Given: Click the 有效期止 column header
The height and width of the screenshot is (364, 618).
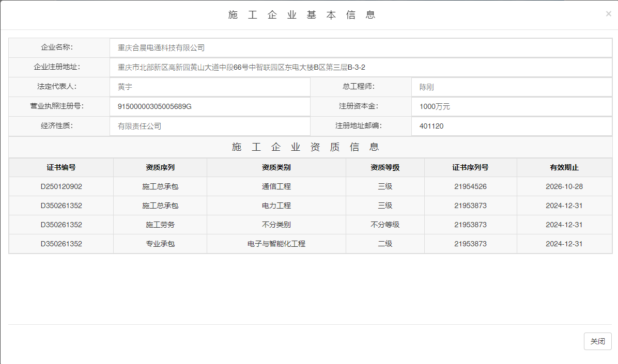Looking at the screenshot, I should click(x=564, y=167).
